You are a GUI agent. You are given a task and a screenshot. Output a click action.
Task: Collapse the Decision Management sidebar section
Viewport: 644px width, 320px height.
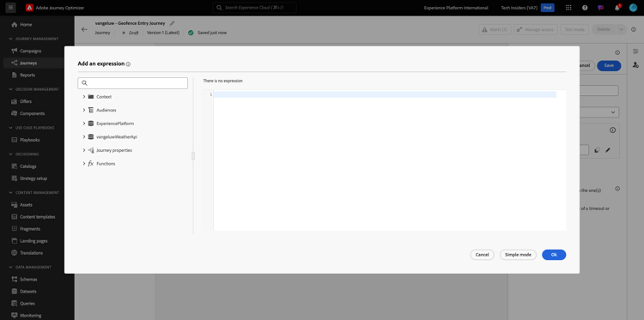[x=11, y=89]
